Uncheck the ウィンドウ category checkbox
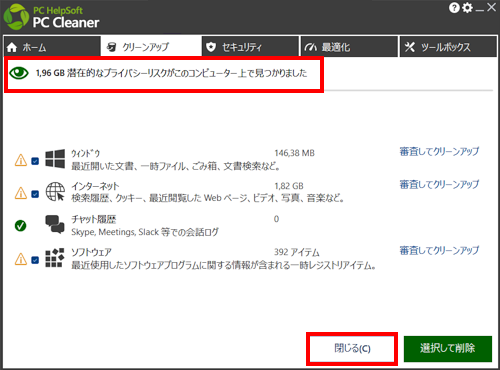500x370 pixels. click(x=35, y=161)
